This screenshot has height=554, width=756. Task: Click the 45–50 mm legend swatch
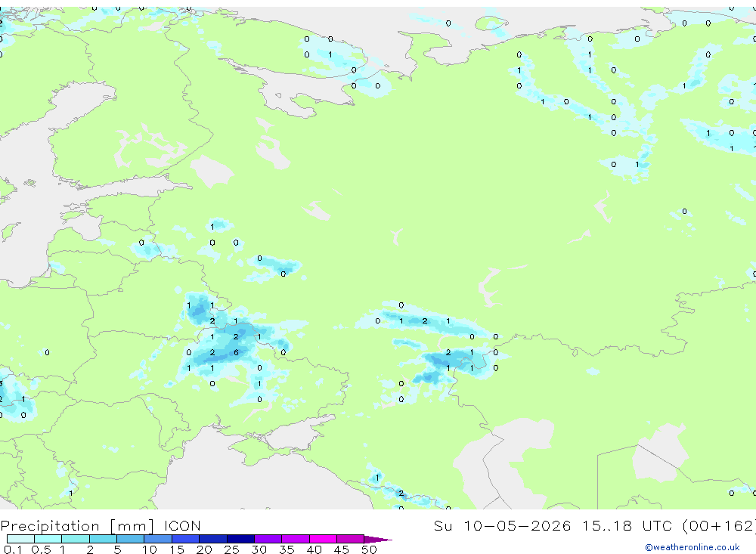click(351, 539)
